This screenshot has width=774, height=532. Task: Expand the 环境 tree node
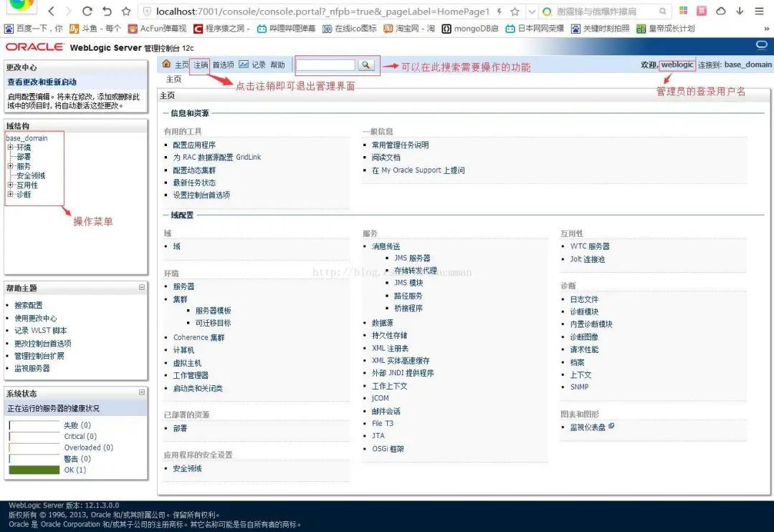pyautogui.click(x=10, y=147)
